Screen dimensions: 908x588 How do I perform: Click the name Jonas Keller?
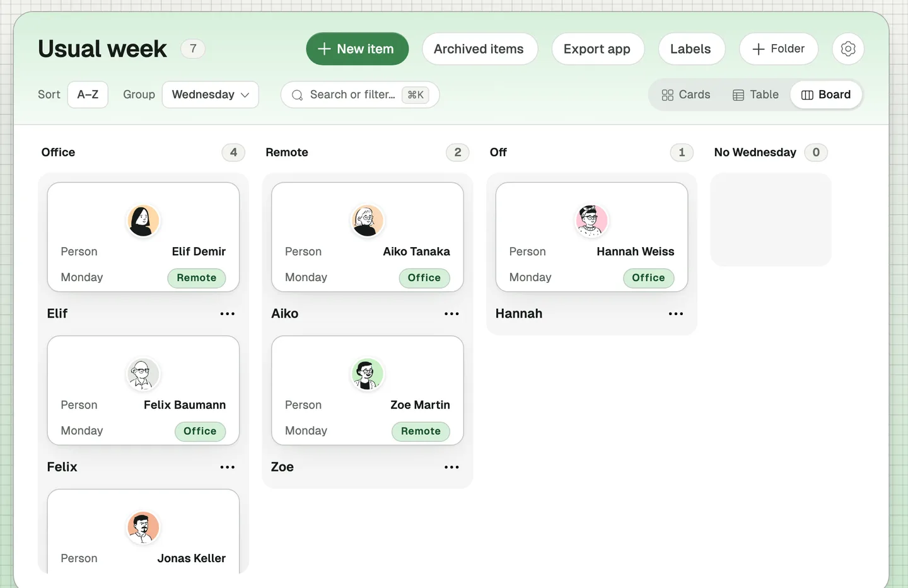[192, 558]
